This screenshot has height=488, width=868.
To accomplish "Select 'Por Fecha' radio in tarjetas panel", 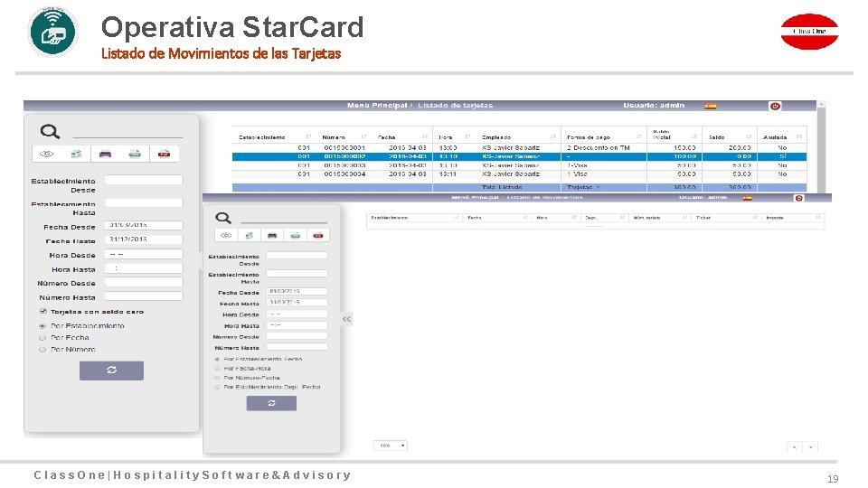I will (42, 337).
